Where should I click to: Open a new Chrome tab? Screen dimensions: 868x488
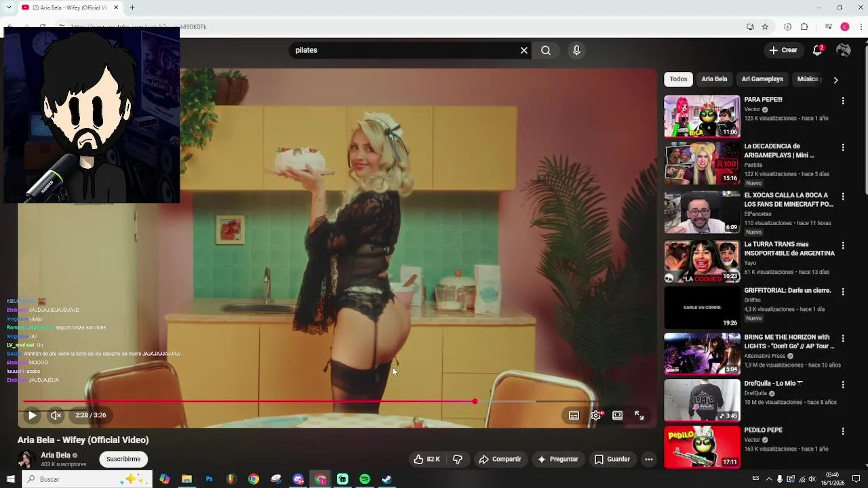pos(132,7)
